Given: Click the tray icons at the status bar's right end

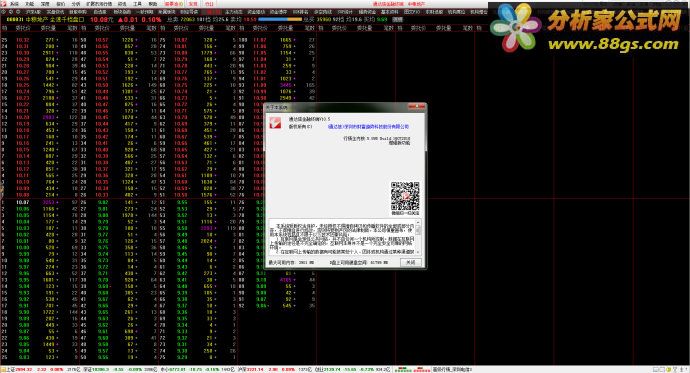Looking at the screenshot, I should click(x=670, y=369).
